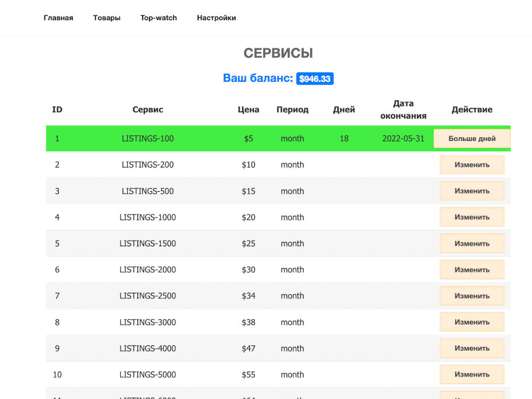Select the LISTINGS-200 service name
532x399 pixels.
[x=147, y=164]
